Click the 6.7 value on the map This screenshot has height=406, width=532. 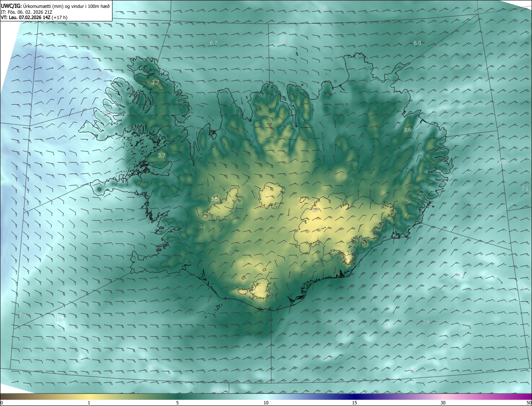coord(214,43)
